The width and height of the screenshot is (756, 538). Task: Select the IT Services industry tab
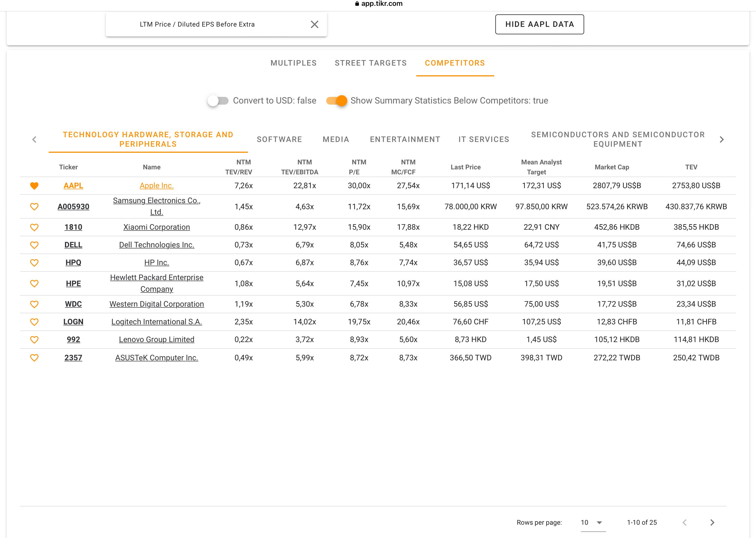[x=484, y=139]
